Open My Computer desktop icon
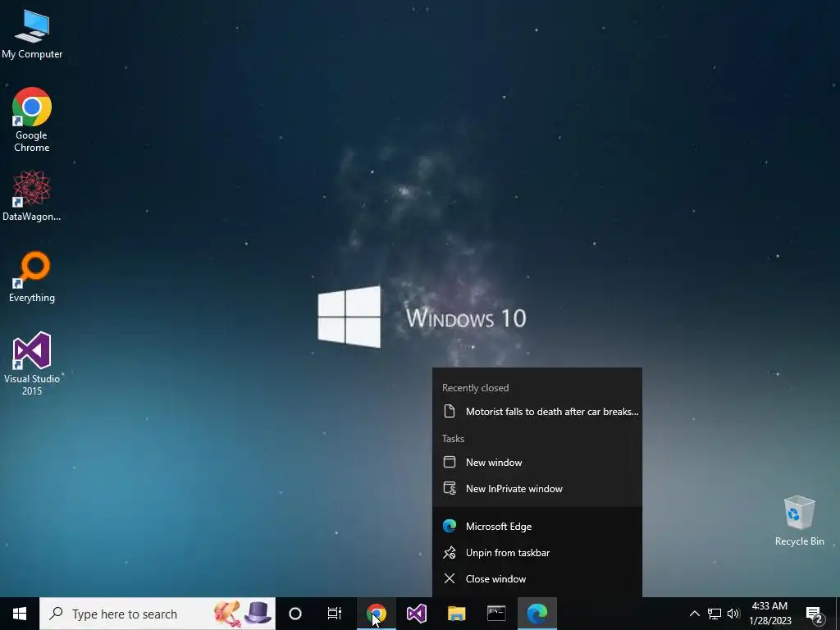The width and height of the screenshot is (840, 630). (x=32, y=34)
